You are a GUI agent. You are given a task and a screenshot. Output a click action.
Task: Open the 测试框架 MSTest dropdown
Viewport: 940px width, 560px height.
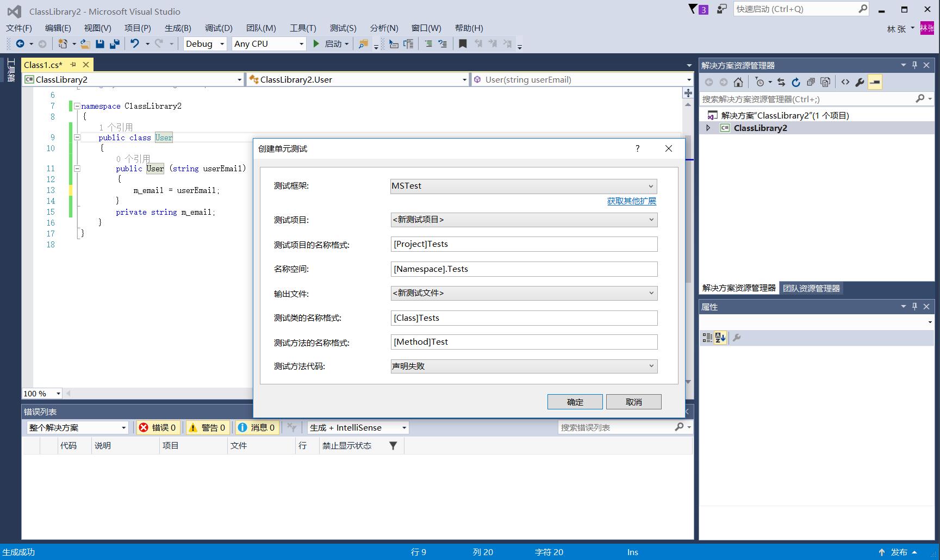click(524, 186)
